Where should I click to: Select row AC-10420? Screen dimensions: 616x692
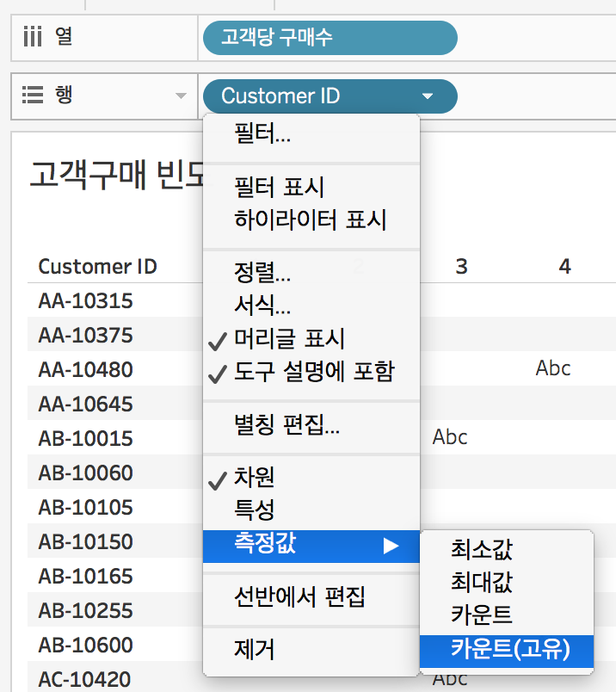pos(84,680)
